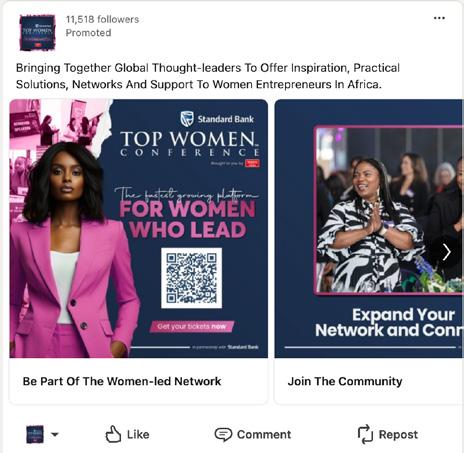464x453 pixels.
Task: Advance carousel with the right chevron arrow
Action: 447,252
